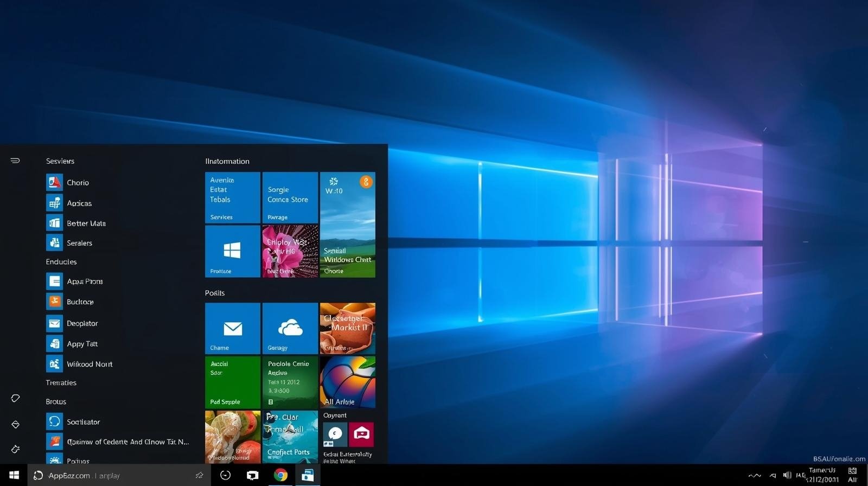Open the Gonagy cloud tile
868x486 pixels.
[x=290, y=328]
